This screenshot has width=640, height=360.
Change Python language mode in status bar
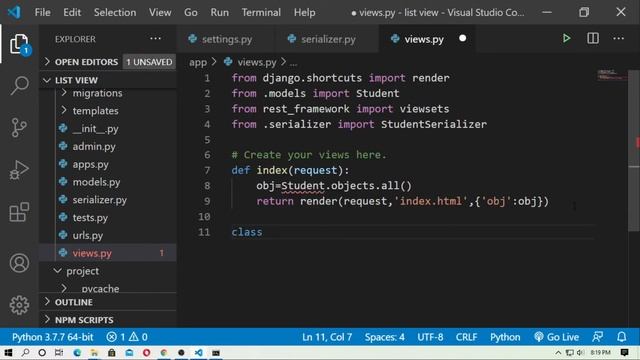pos(505,337)
